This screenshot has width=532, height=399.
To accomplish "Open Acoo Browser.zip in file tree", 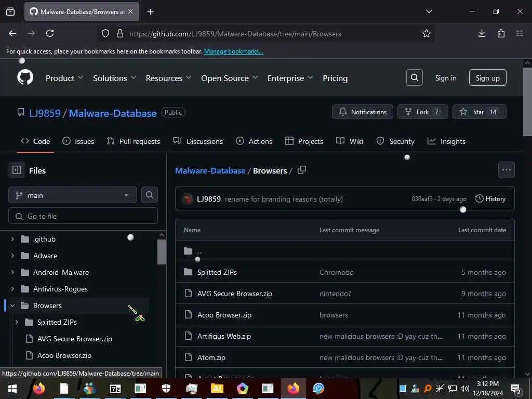I will click(x=64, y=355).
